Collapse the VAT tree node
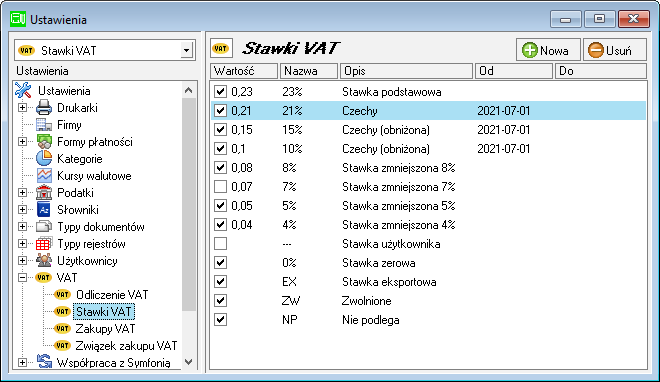 coord(22,278)
